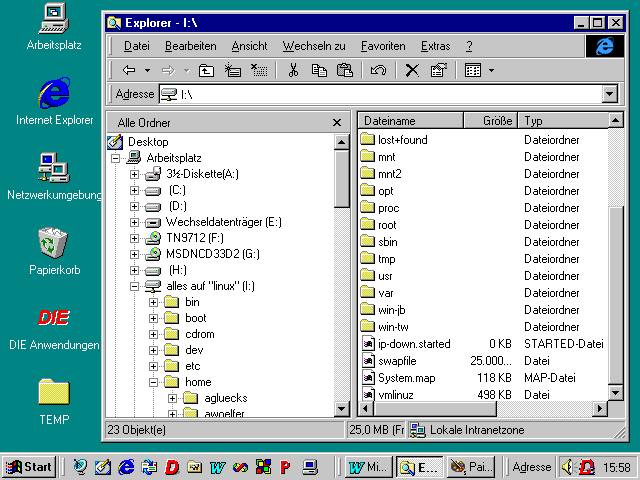This screenshot has height=480, width=640.
Task: Click the Views toolbar icon
Action: point(473,71)
